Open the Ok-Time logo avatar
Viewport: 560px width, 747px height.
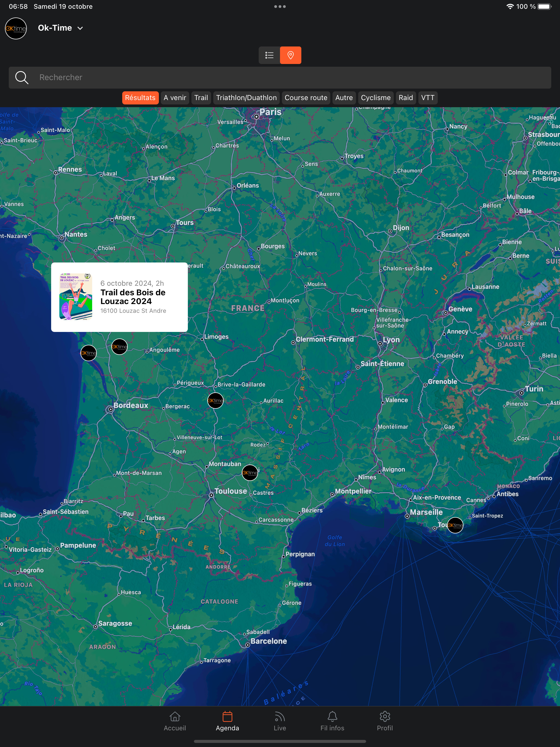tap(16, 28)
